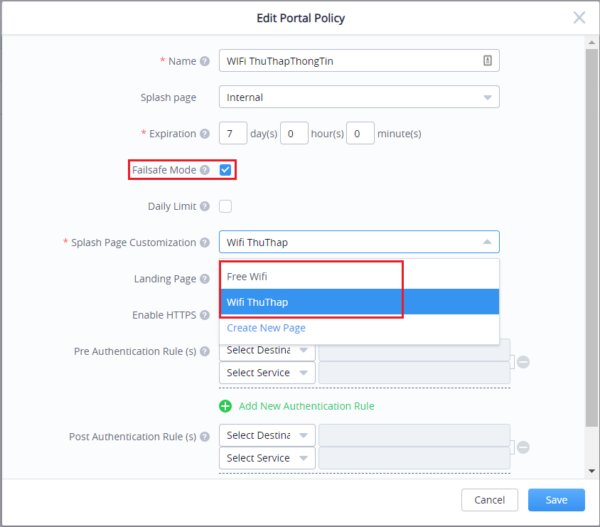The image size is (600, 527).
Task: Click the Name input field
Action: pyautogui.click(x=350, y=61)
